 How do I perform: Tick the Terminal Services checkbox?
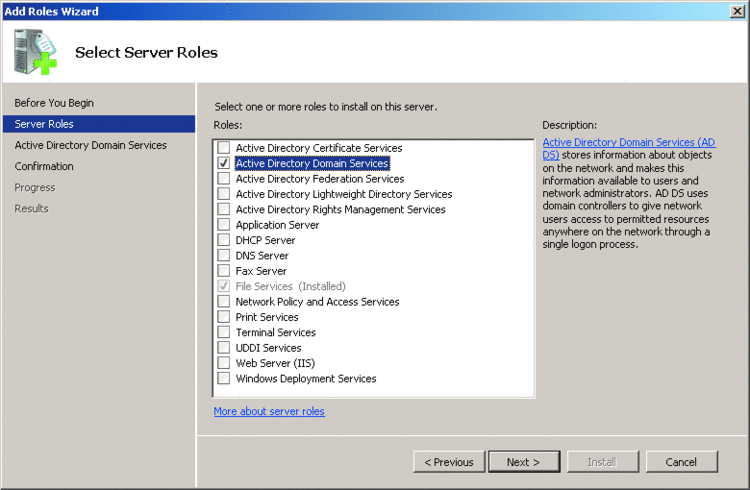point(223,332)
